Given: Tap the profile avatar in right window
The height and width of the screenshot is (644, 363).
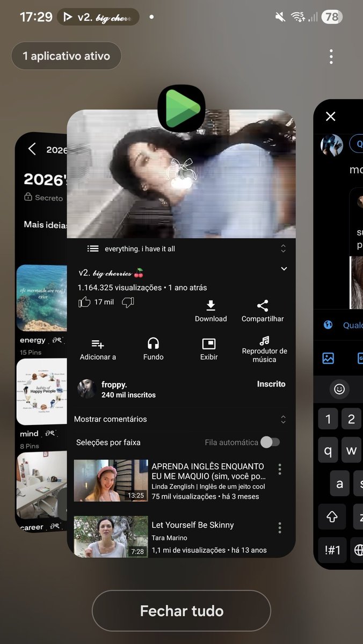Looking at the screenshot, I should [332, 145].
